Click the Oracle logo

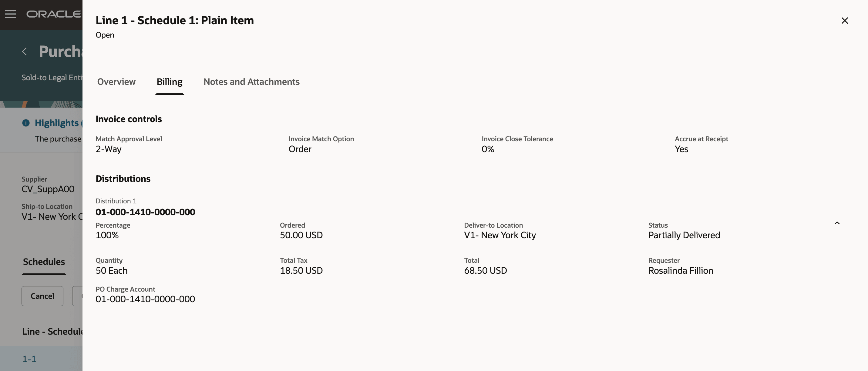(x=54, y=14)
